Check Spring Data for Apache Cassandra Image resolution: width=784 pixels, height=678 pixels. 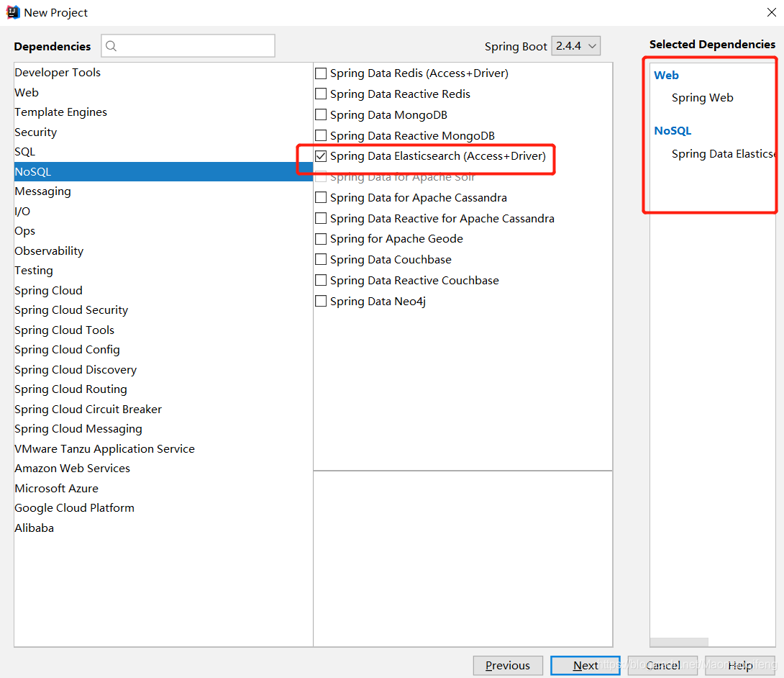point(321,198)
